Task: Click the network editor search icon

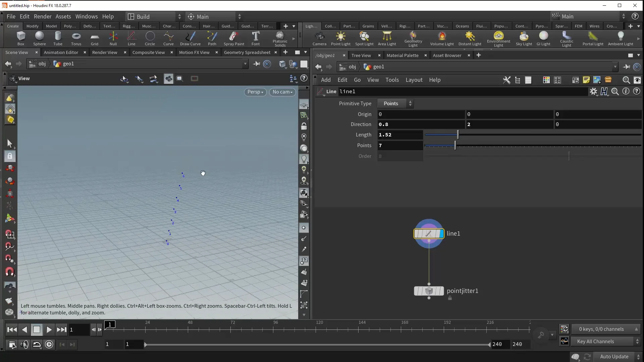Action: tap(626, 80)
